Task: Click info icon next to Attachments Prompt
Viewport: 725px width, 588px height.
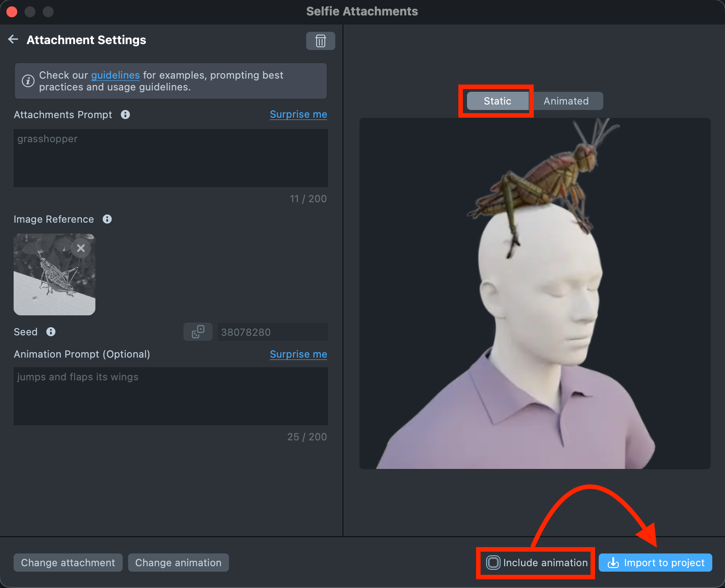Action: pos(125,115)
